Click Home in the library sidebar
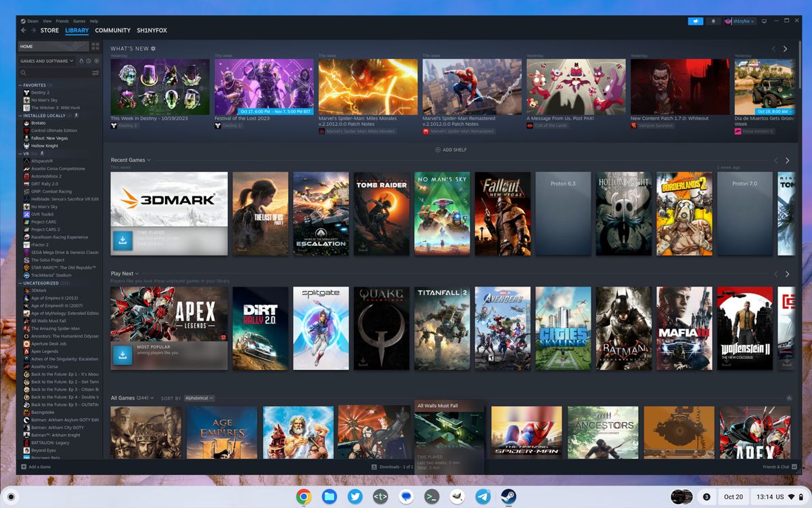Image resolution: width=812 pixels, height=508 pixels. coord(53,46)
